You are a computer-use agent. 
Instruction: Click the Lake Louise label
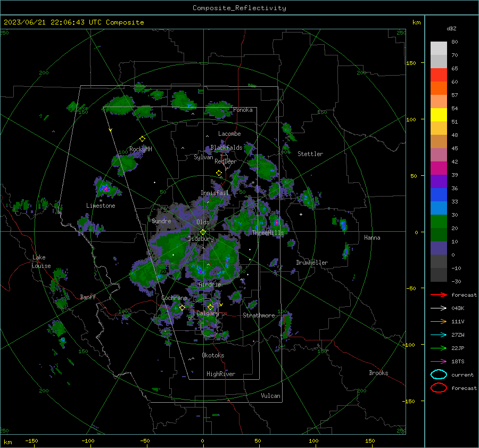coord(41,262)
